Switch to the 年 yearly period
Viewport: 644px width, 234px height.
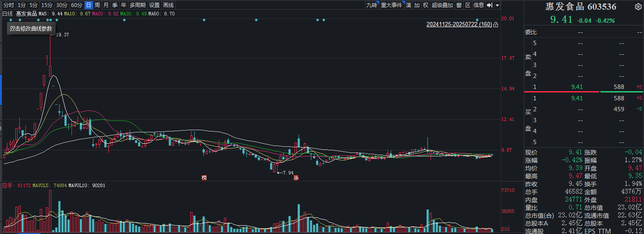click(124, 5)
